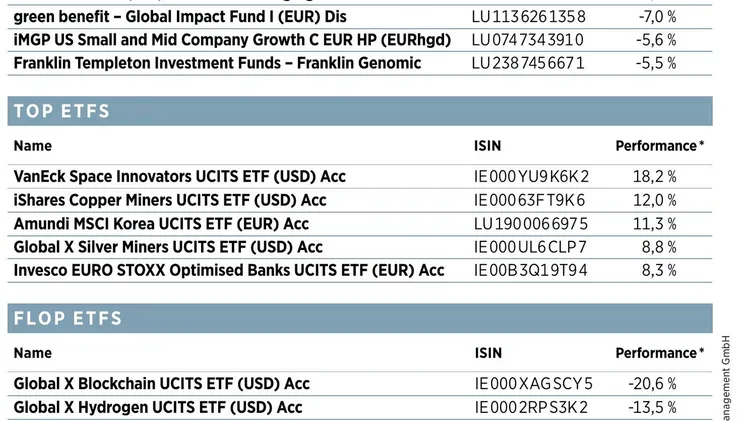Image resolution: width=750 pixels, height=421 pixels.
Task: Open iShares Copper Miners UCITS ETF entry
Action: click(x=170, y=200)
